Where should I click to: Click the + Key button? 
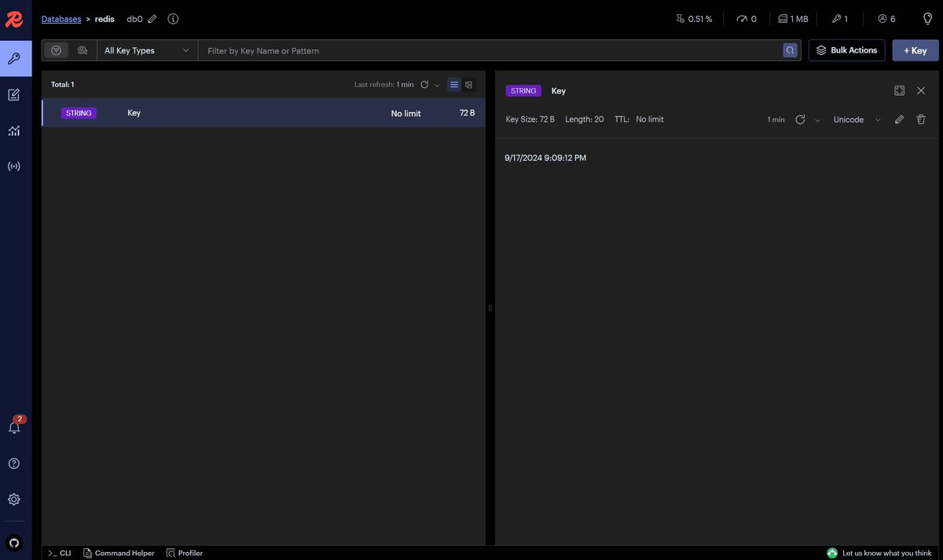coord(915,50)
